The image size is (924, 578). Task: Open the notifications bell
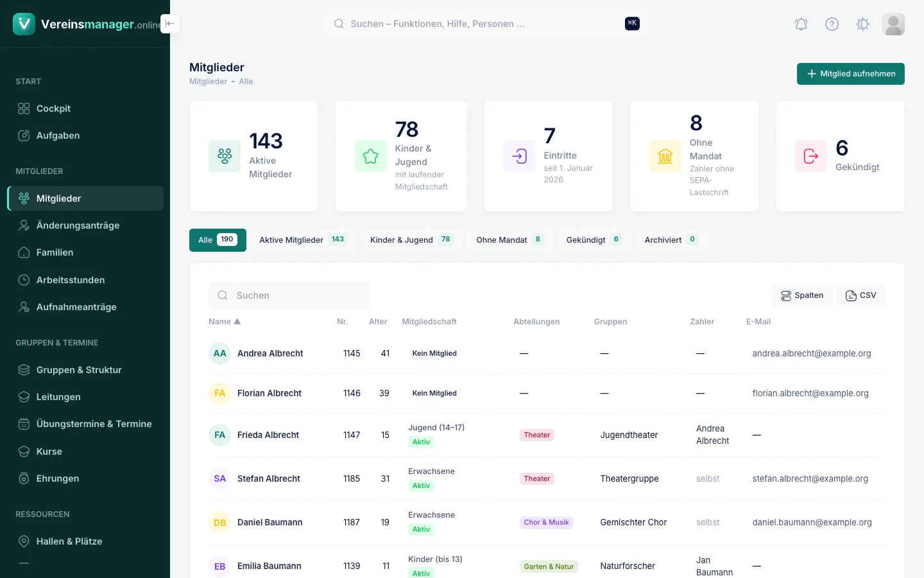click(801, 24)
